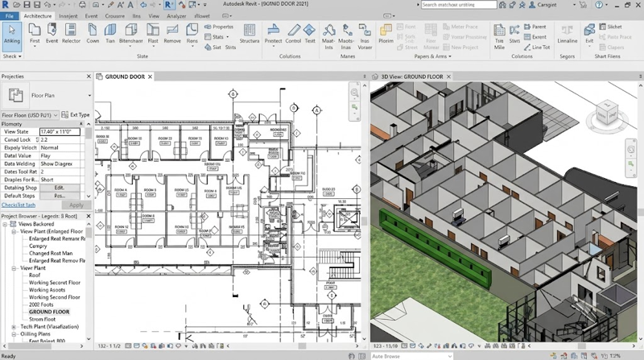Open the help question mark icon
This screenshot has height=360, width=644.
click(x=599, y=5)
